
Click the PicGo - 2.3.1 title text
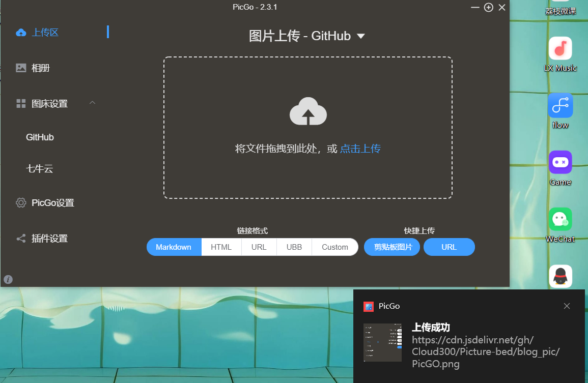coord(255,7)
